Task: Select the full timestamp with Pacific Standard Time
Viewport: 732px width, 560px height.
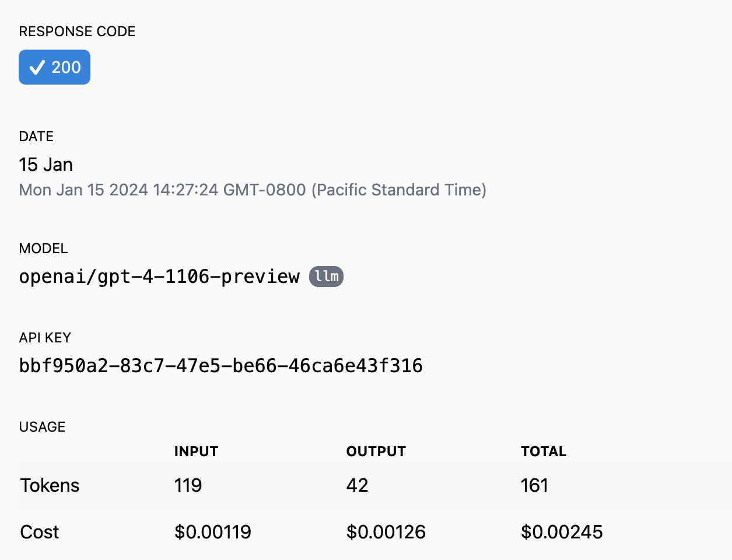Action: tap(253, 190)
